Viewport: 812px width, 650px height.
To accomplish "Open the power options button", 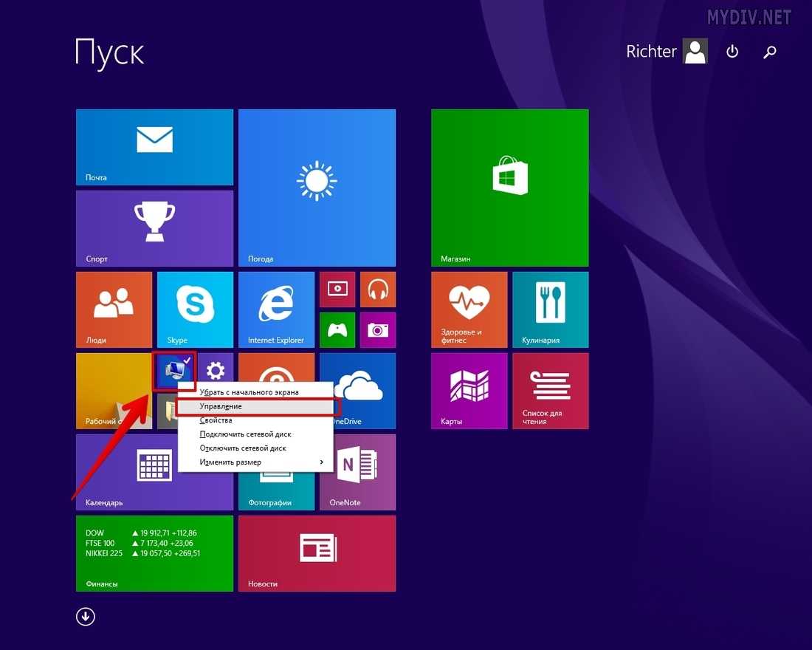I will (732, 52).
